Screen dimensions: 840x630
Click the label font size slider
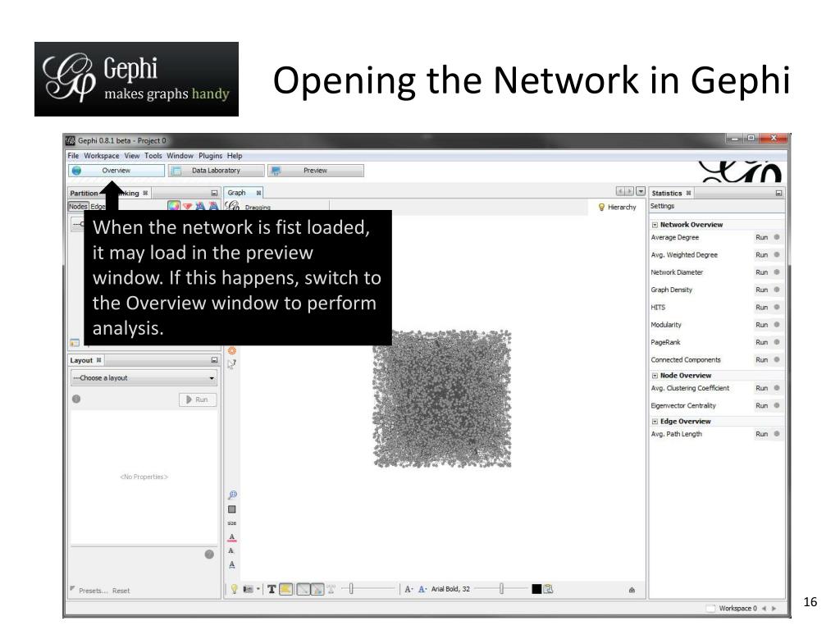click(x=501, y=589)
